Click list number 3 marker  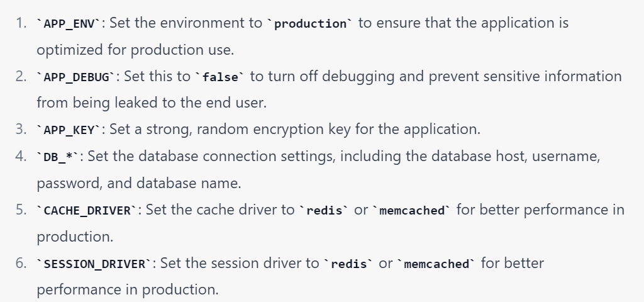click(x=22, y=130)
